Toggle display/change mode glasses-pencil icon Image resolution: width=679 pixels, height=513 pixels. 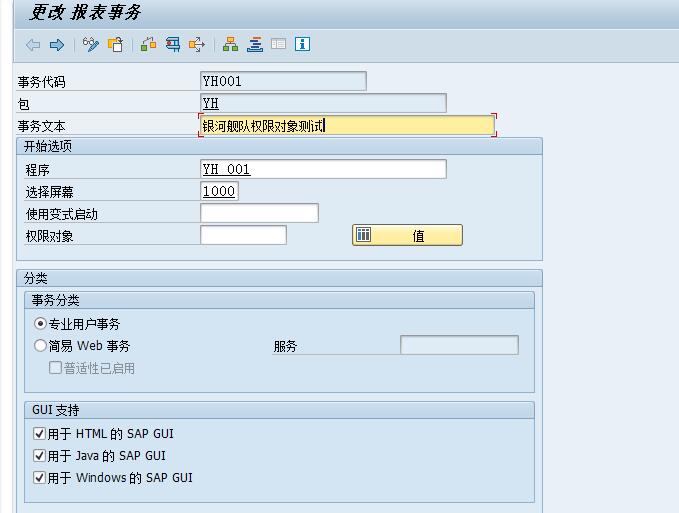[x=91, y=45]
